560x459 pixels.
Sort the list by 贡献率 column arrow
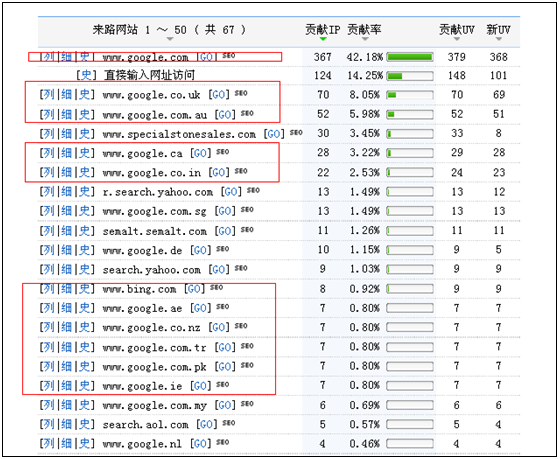click(365, 39)
